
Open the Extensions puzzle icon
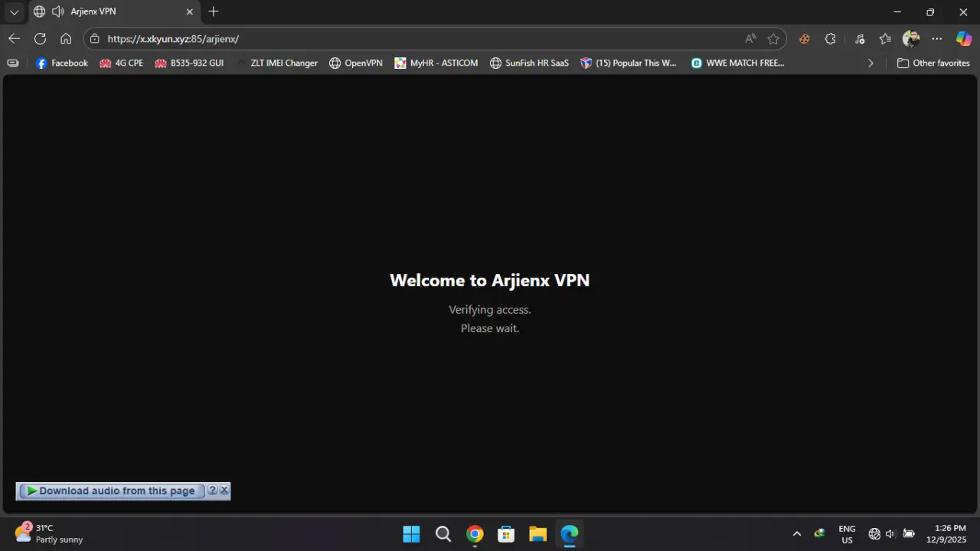click(830, 38)
